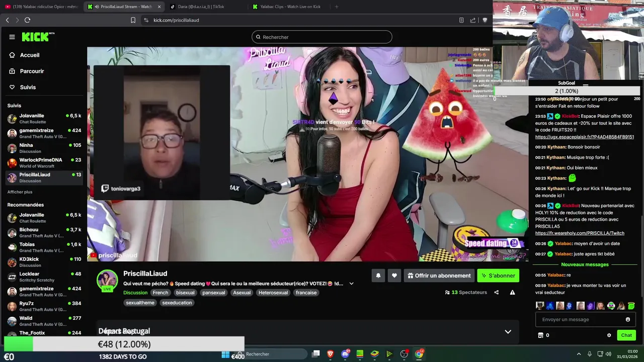Open reader mode icon in address bar
Viewport: 644px width, 362px height.
[x=461, y=20]
